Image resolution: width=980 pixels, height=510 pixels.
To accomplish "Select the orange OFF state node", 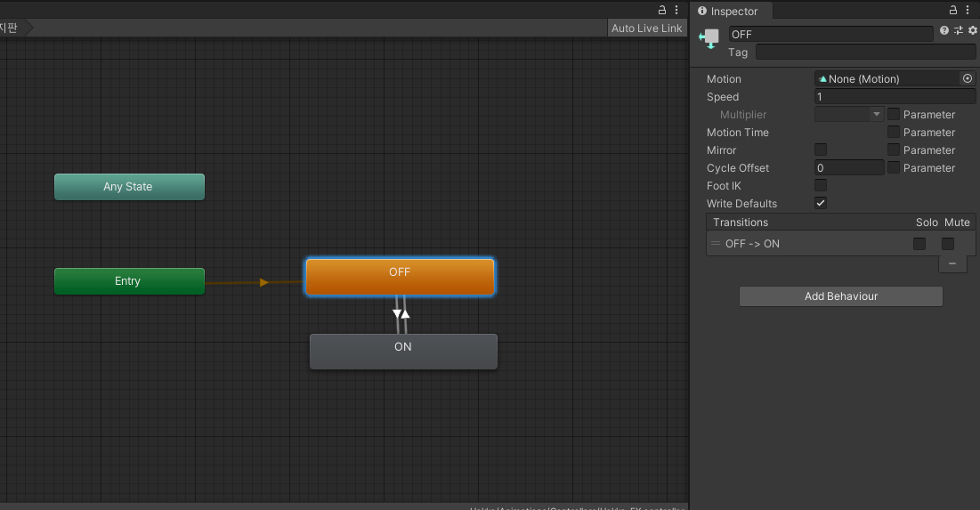I will pos(400,277).
